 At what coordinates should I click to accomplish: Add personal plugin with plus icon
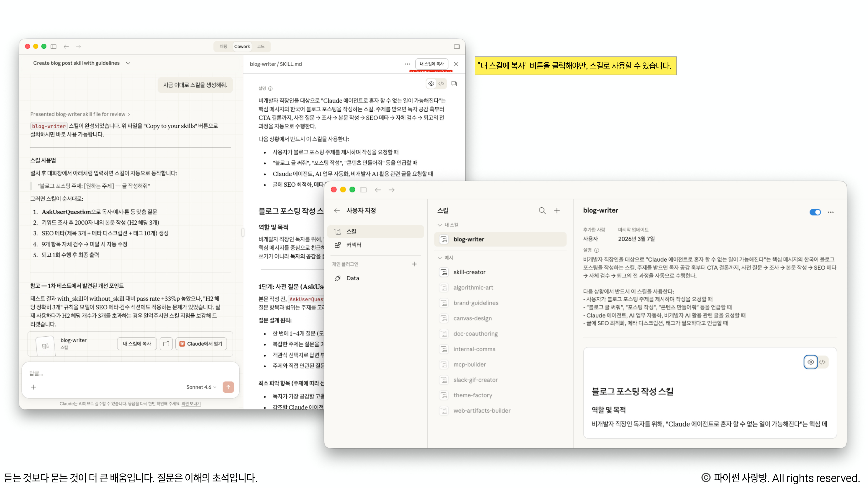(x=414, y=264)
